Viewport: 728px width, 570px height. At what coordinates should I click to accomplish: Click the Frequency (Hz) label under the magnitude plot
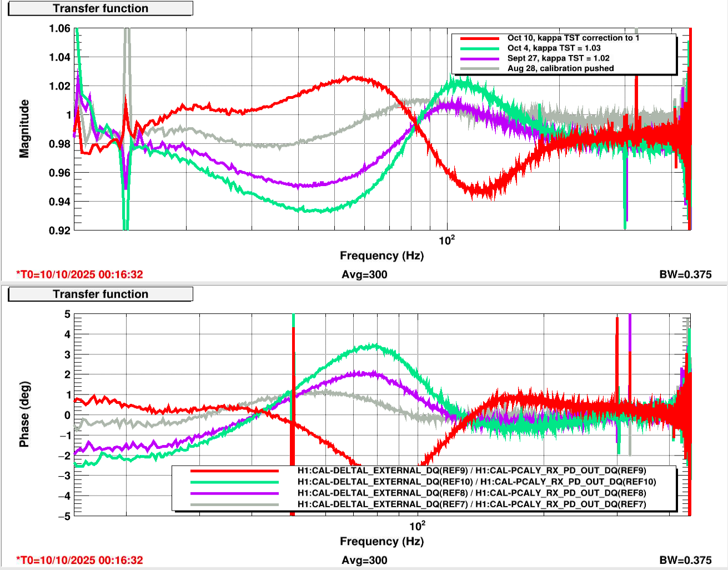(x=381, y=256)
